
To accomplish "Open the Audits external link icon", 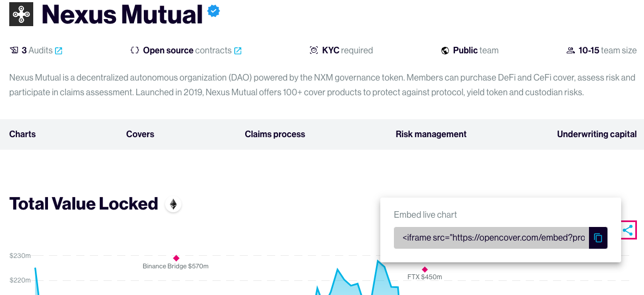I will tap(59, 51).
